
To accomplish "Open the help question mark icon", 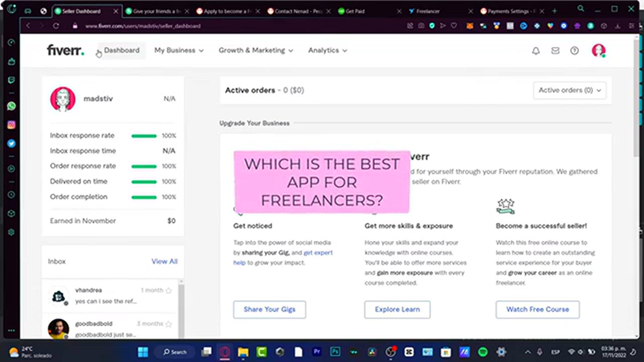I will (x=575, y=51).
